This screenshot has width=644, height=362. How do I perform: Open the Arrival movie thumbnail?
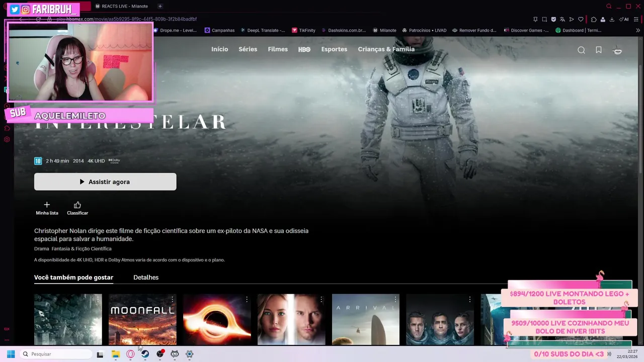pyautogui.click(x=366, y=319)
